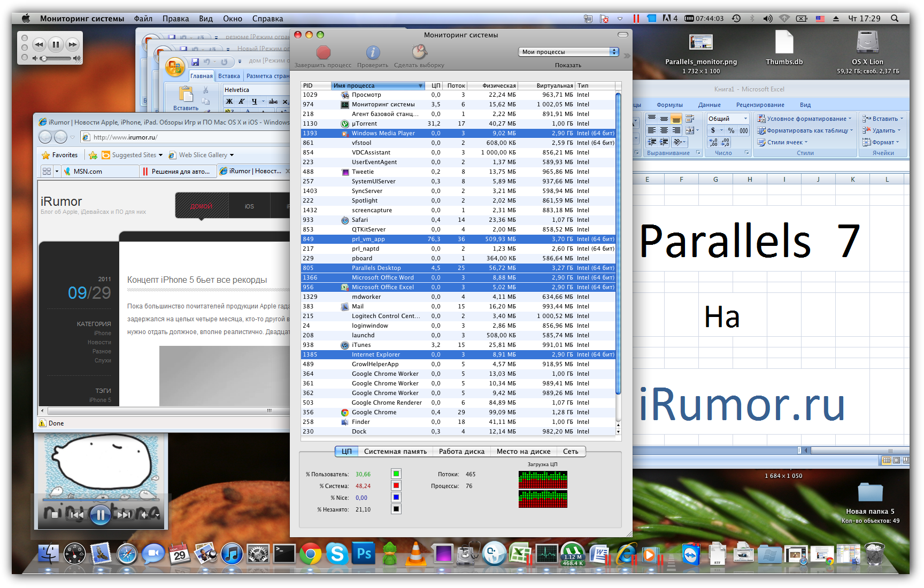Switch to the Системная память tab
This screenshot has height=588, width=924.
pyautogui.click(x=395, y=451)
